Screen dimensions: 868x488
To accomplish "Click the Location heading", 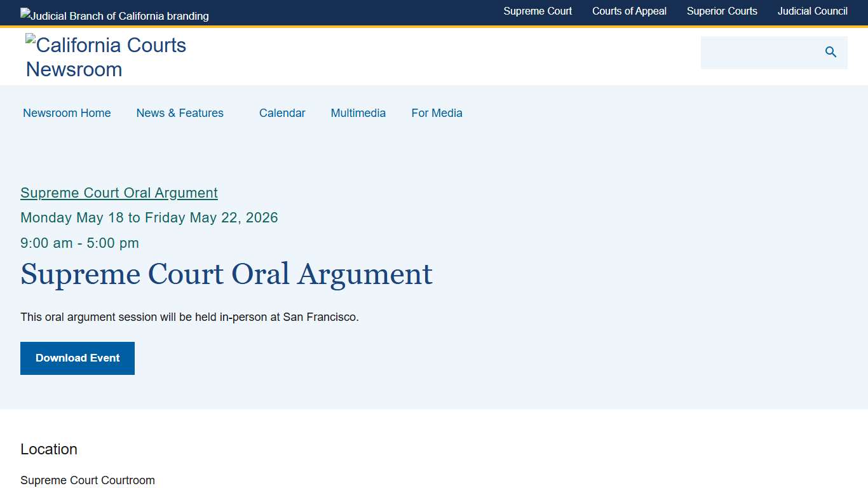I will 48,449.
